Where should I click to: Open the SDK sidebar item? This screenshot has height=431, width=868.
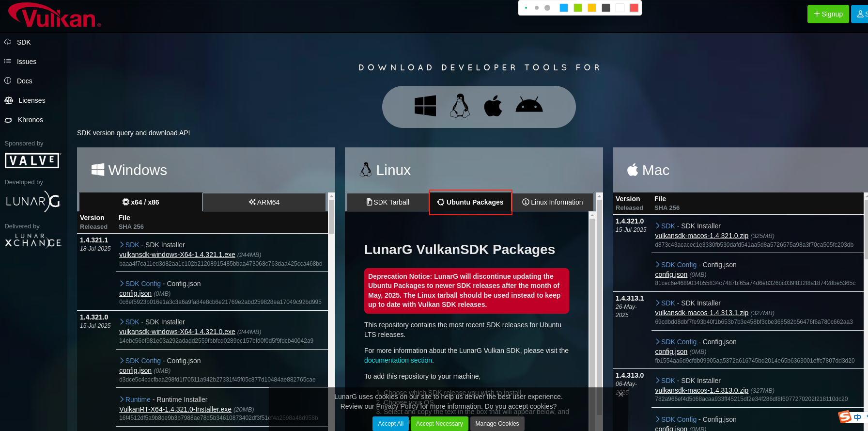(x=17, y=42)
